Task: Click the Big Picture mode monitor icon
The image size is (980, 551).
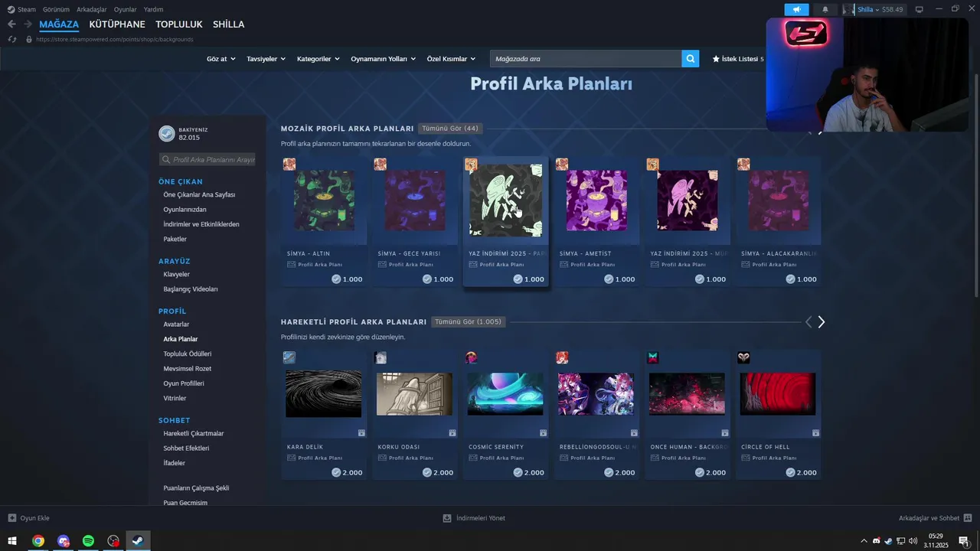Action: (920, 9)
